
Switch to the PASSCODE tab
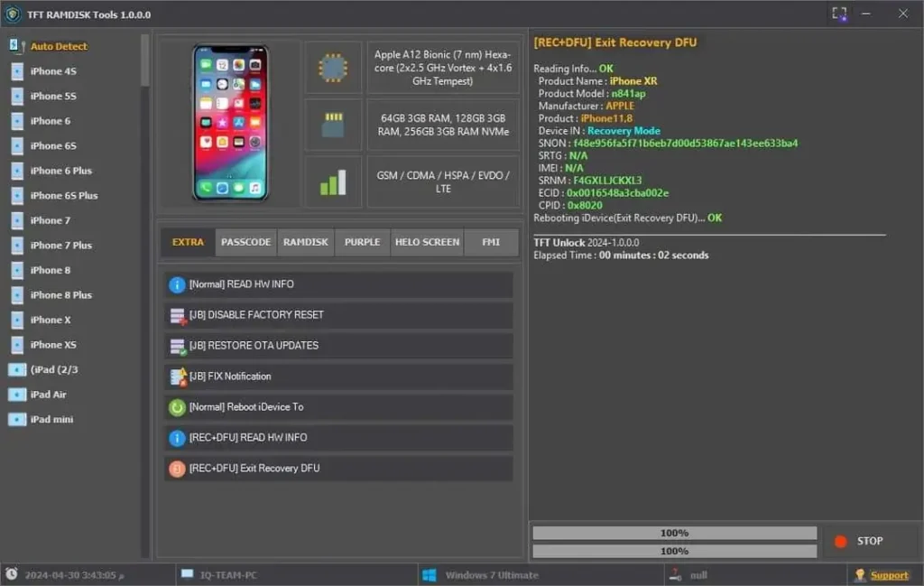[245, 242]
